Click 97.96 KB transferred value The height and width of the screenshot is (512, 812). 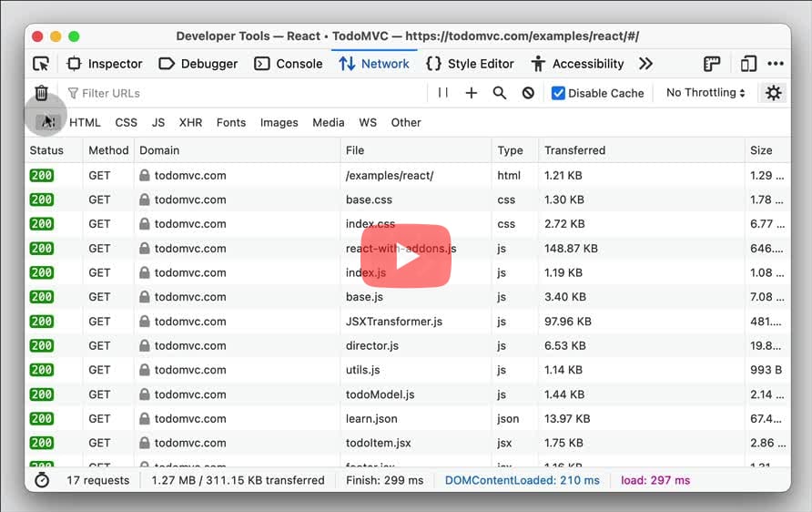point(567,322)
